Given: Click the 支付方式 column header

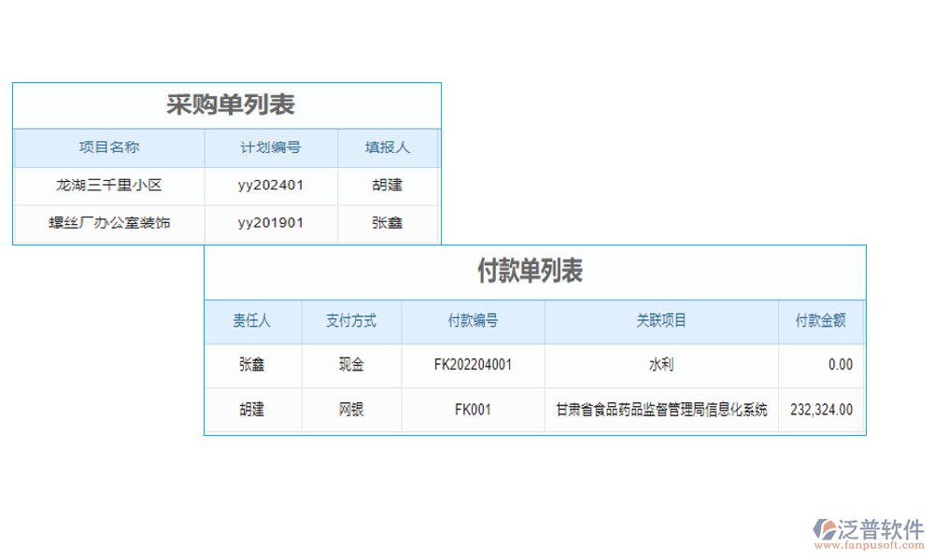Looking at the screenshot, I should point(350,320).
